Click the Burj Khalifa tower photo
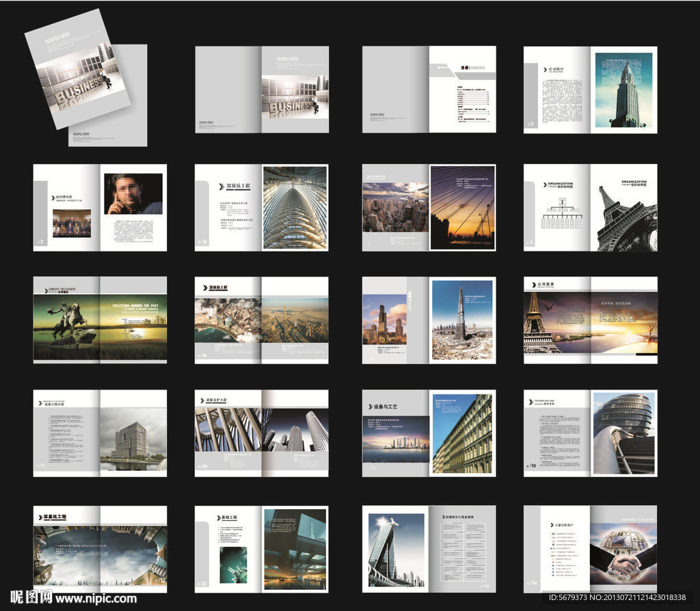 point(462,320)
